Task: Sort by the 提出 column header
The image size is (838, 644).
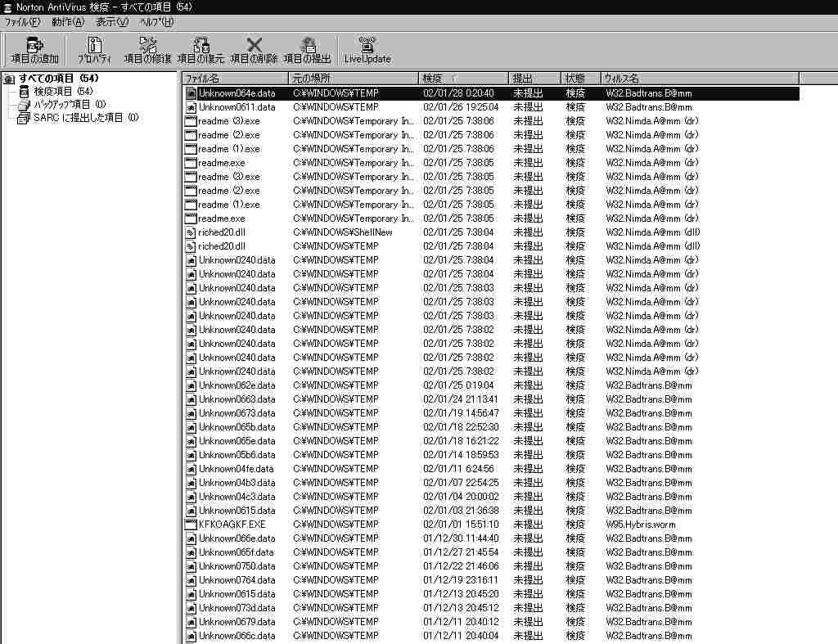Action: click(x=534, y=79)
